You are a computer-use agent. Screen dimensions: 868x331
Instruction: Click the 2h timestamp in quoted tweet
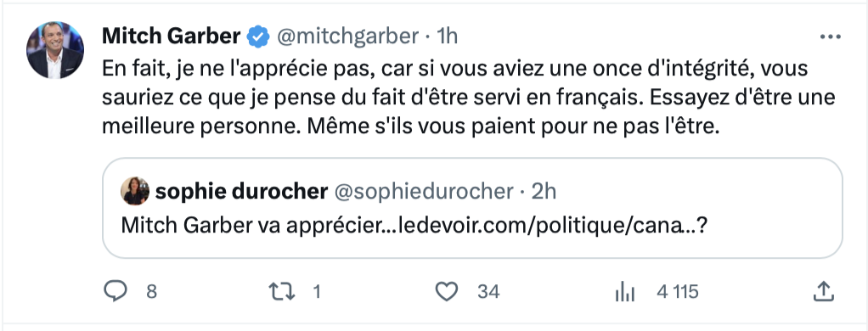click(x=544, y=191)
